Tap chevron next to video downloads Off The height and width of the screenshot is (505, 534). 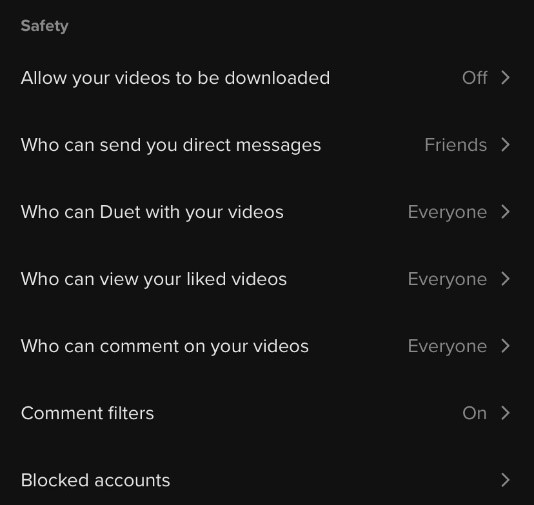(506, 78)
